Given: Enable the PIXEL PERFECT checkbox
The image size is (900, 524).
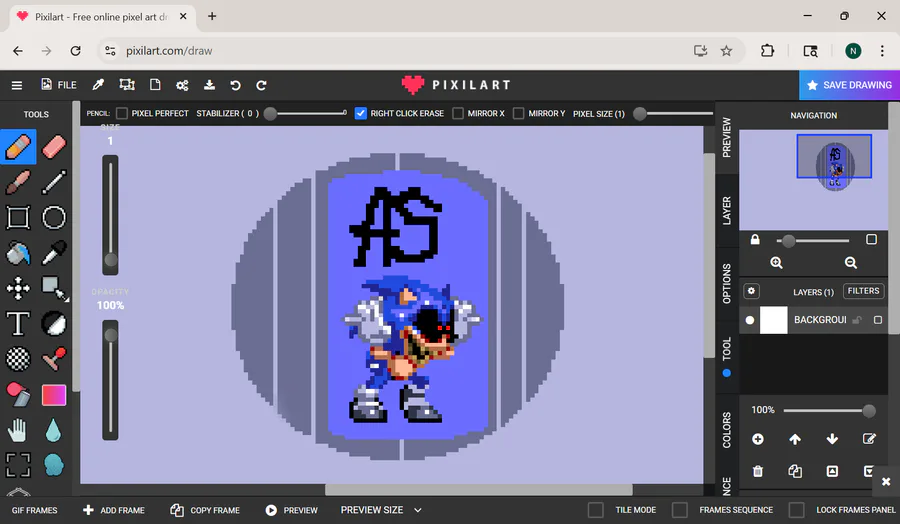Looking at the screenshot, I should [122, 114].
